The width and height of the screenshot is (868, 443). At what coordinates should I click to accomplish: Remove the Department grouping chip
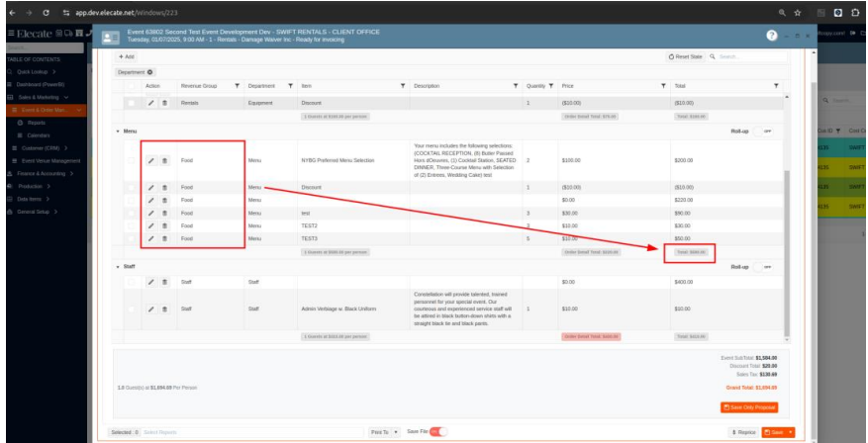pos(150,72)
